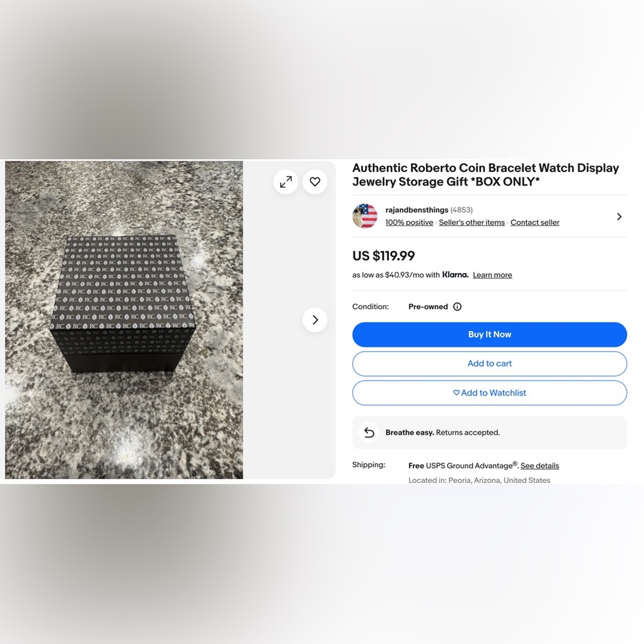This screenshot has width=644, height=644.
Task: Click the Contact seller link
Action: (x=535, y=222)
